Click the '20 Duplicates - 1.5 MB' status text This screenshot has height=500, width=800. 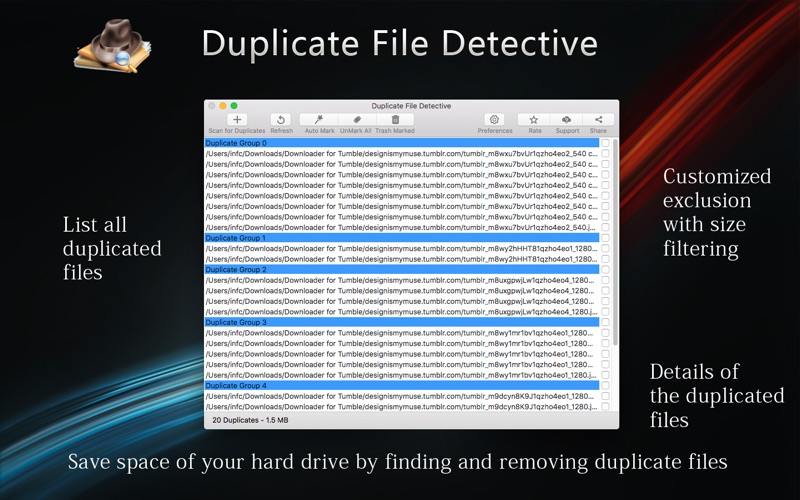250,420
